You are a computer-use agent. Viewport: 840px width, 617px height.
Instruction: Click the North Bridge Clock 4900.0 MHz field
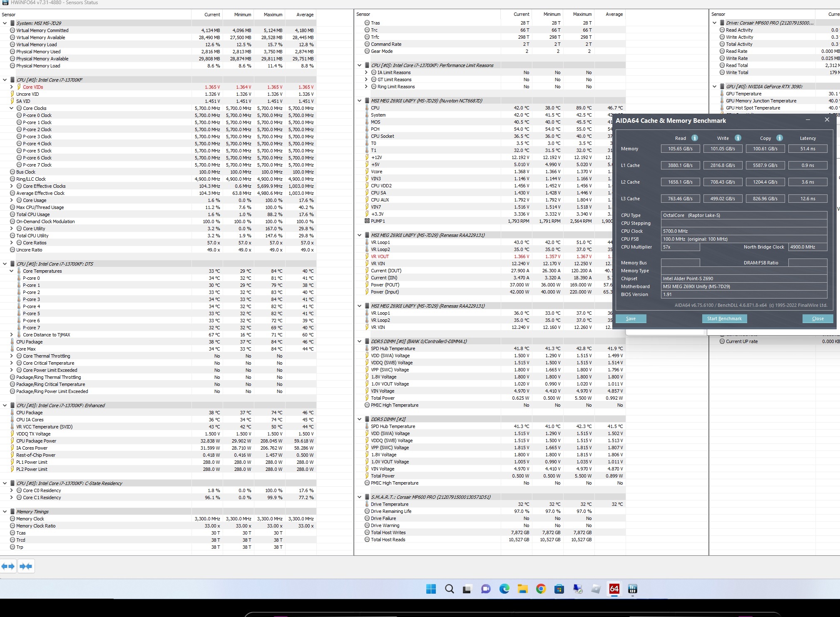coord(808,247)
